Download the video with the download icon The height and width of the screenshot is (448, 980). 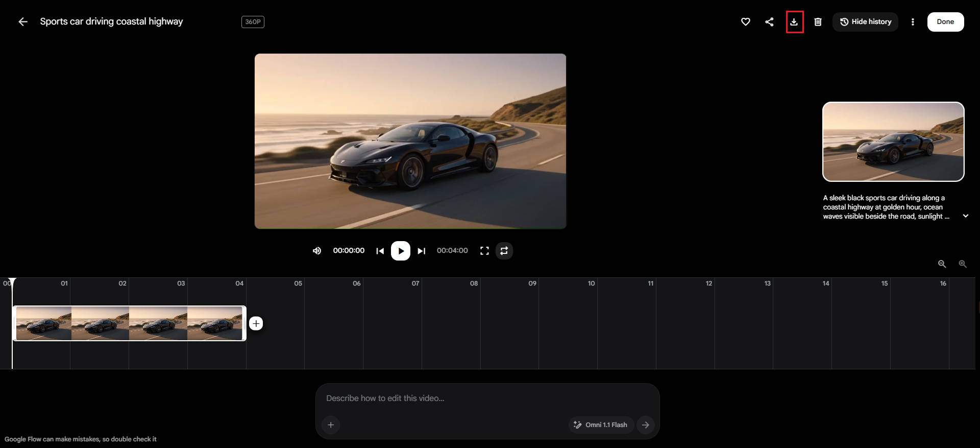click(x=794, y=21)
